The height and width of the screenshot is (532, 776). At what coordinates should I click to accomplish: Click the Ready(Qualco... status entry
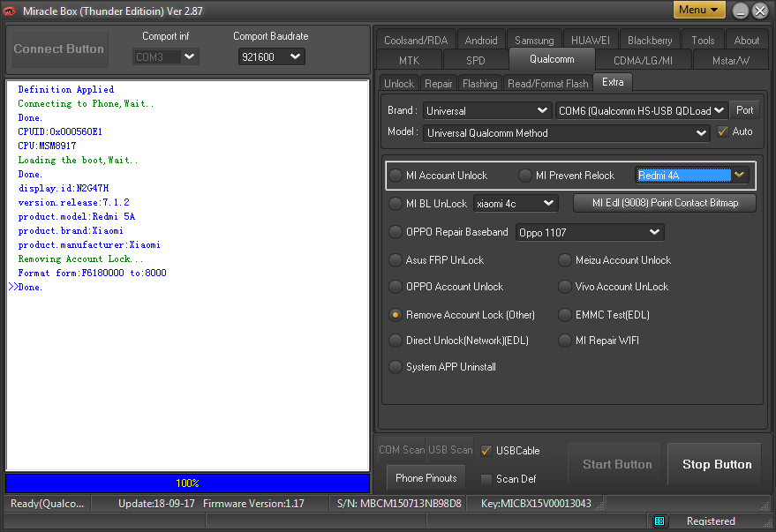48,504
